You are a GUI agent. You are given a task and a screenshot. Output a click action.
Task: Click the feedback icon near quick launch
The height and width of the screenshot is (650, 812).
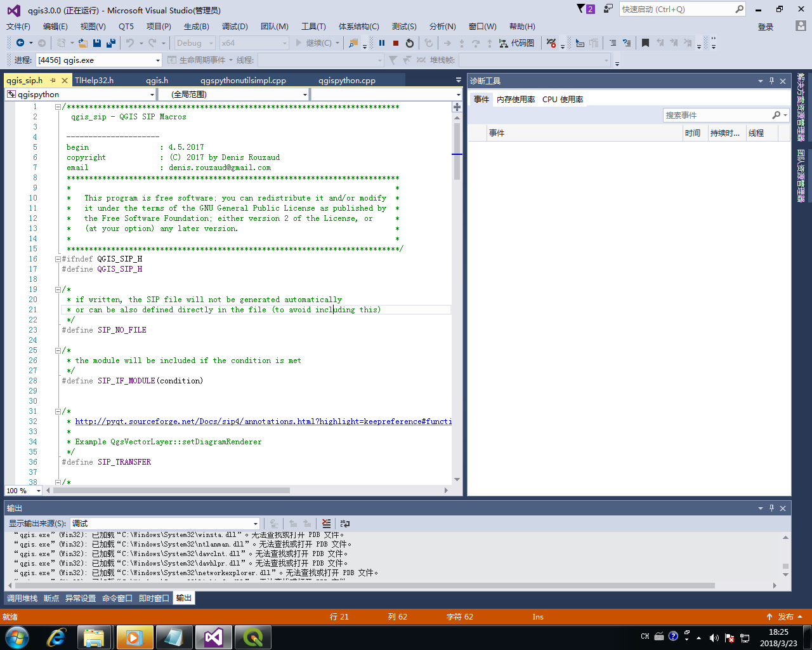(x=608, y=9)
